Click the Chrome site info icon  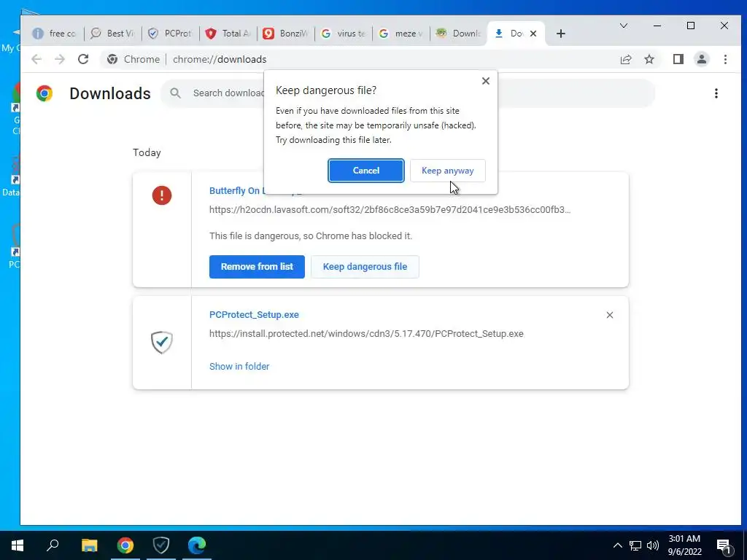tap(112, 59)
